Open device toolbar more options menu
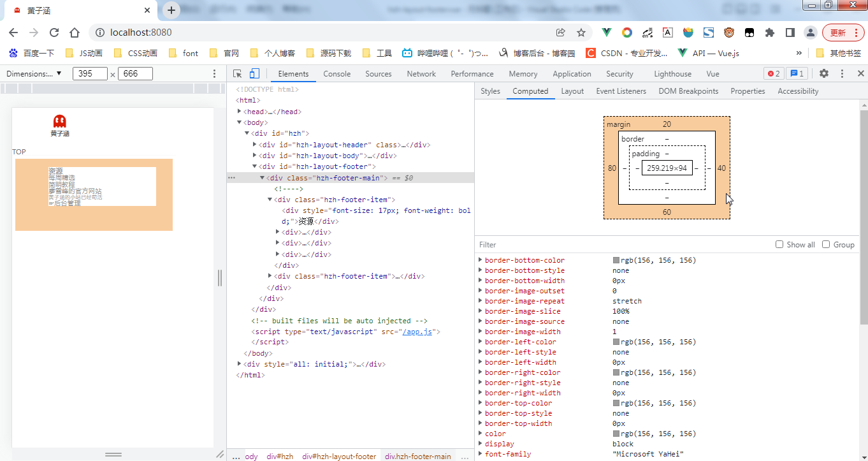This screenshot has height=461, width=868. tap(214, 73)
